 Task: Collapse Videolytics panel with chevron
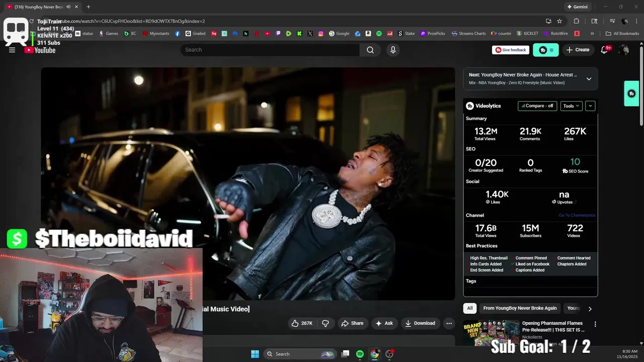[590, 106]
